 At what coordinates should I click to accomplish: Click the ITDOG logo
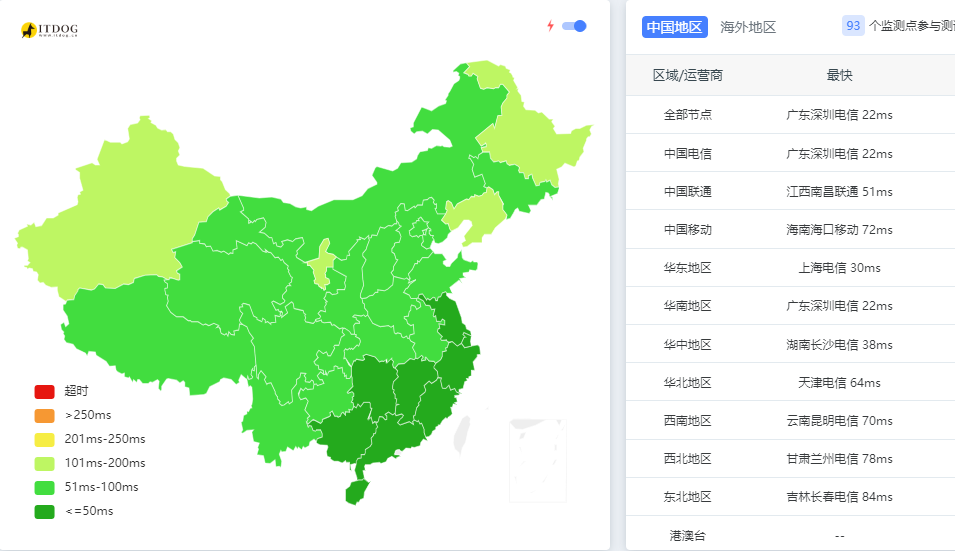point(48,31)
